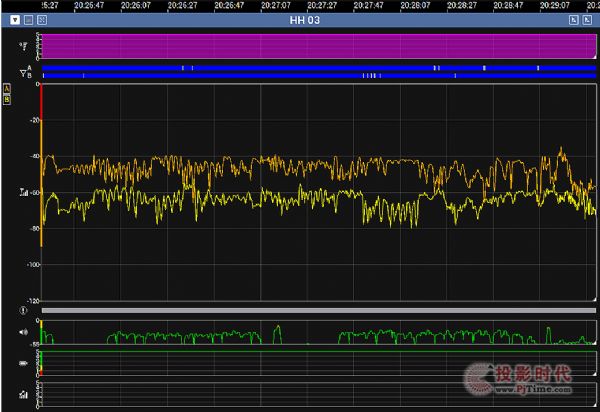Click the gray alert status bar
The image size is (600, 412).
point(318,311)
